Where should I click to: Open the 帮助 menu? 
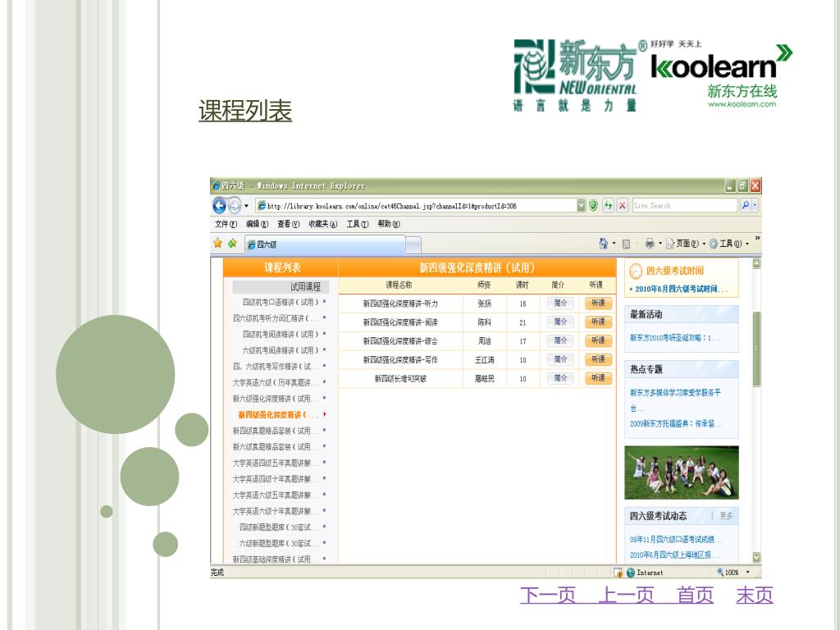click(388, 224)
